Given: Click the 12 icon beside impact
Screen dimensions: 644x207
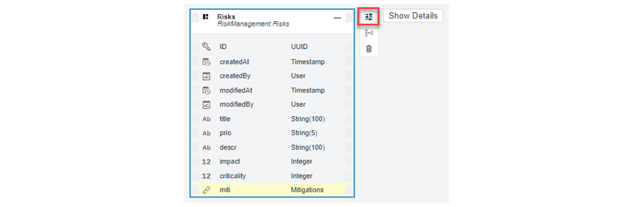Looking at the screenshot, I should tap(206, 162).
